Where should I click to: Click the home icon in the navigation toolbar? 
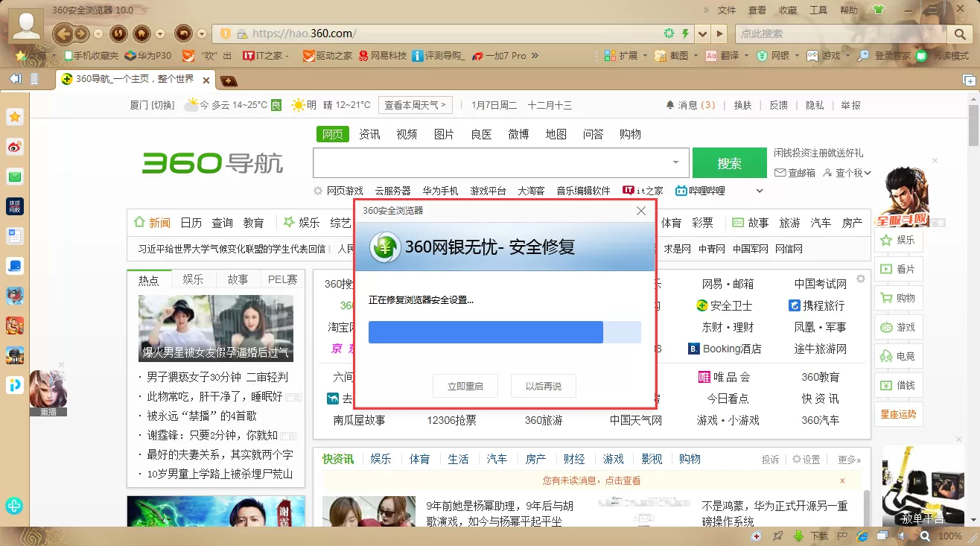[x=141, y=34]
